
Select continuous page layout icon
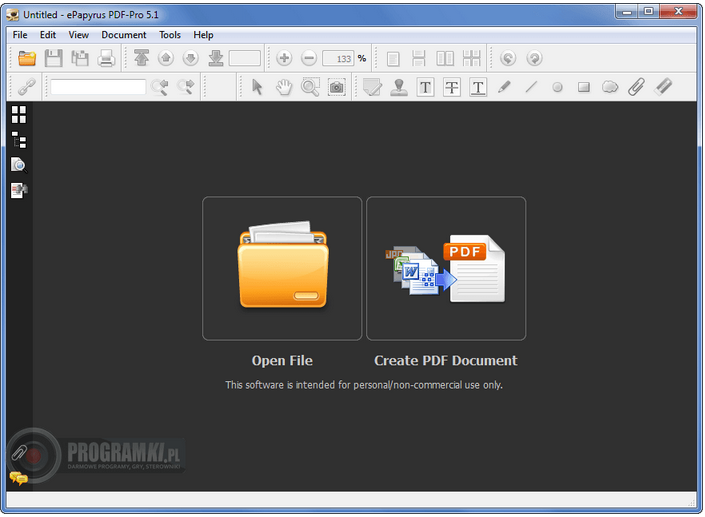(x=419, y=58)
